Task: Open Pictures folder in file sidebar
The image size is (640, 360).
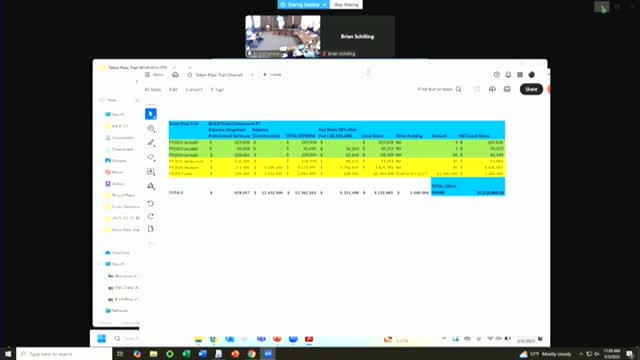Action: pos(116,160)
